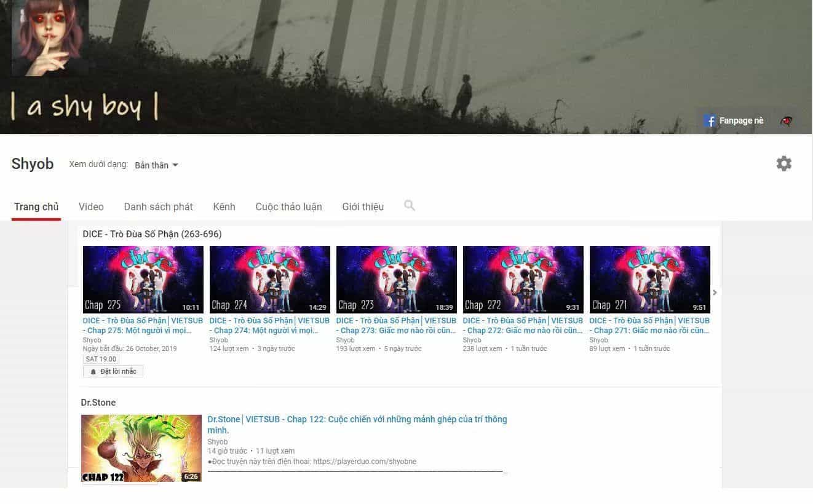Open the DICE Chap 272 video title
The width and height of the screenshot is (813, 504).
(523, 325)
